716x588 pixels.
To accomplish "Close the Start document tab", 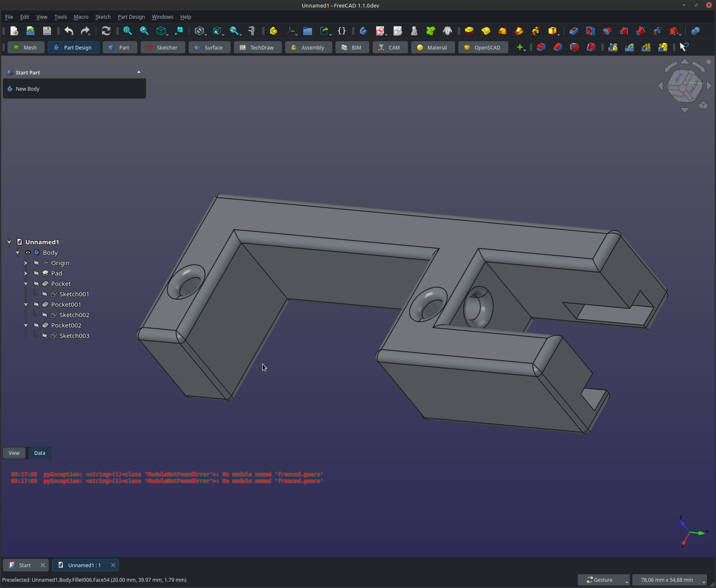I will click(42, 565).
